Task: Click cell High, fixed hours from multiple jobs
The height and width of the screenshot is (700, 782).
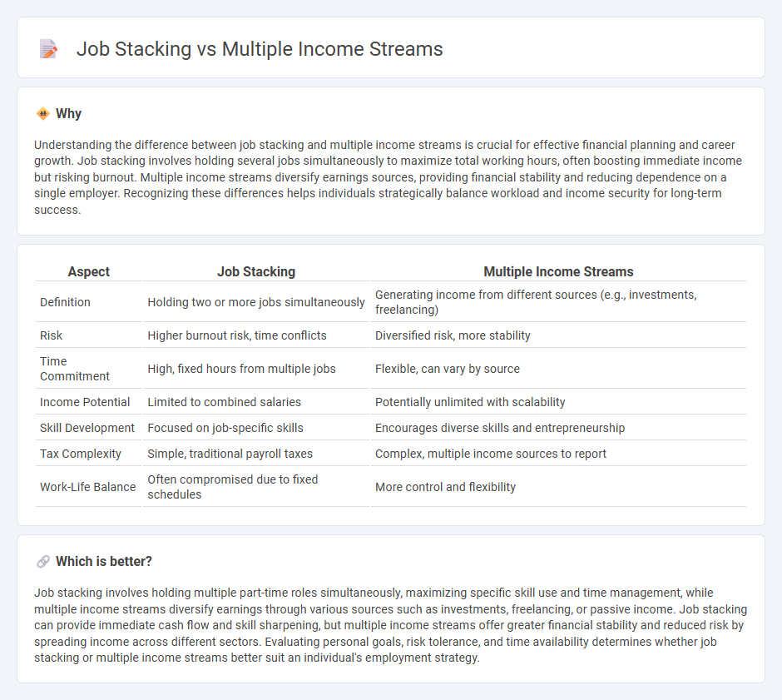Action: pyautogui.click(x=256, y=369)
